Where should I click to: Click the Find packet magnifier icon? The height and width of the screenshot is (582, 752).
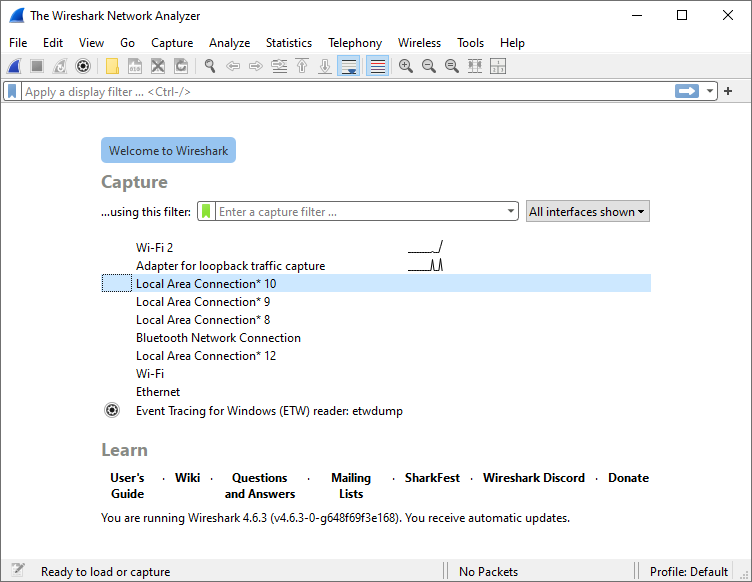(210, 66)
